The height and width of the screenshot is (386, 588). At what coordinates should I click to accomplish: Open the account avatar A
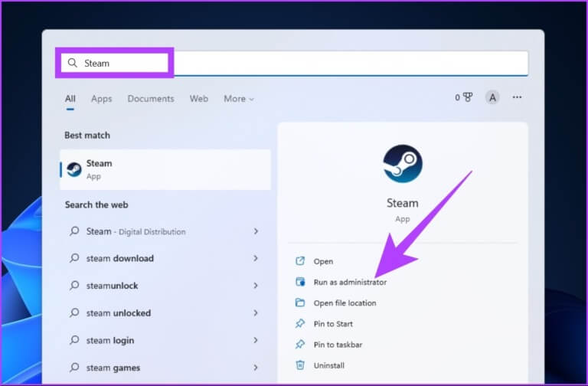click(x=492, y=97)
